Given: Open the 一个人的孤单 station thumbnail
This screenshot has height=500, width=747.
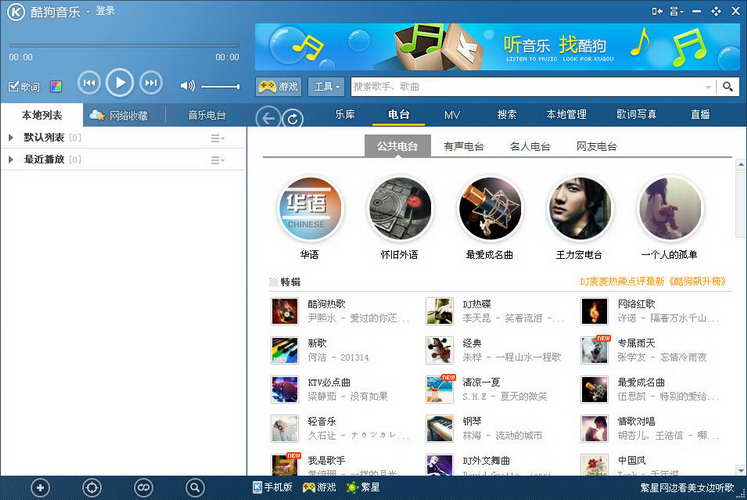Looking at the screenshot, I should tap(670, 208).
